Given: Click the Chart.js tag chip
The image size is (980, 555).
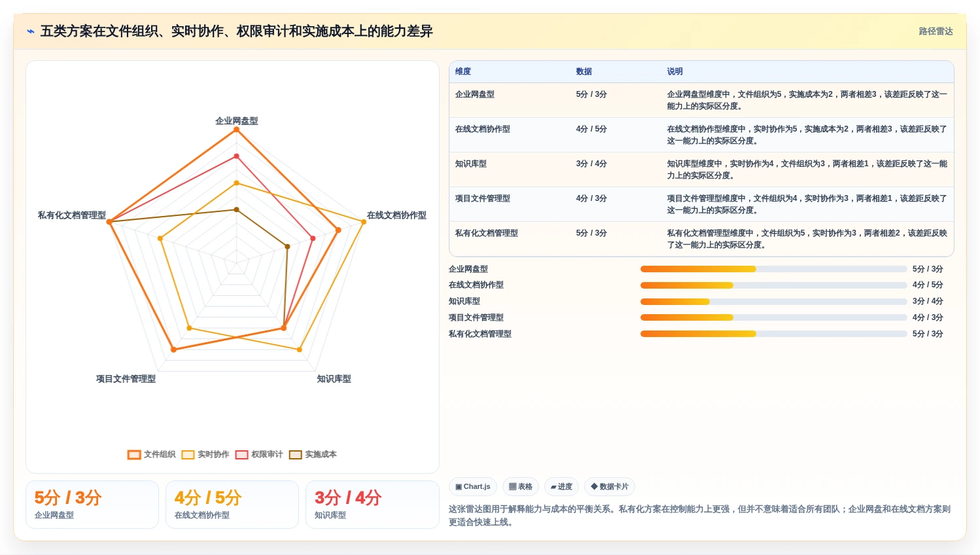Looking at the screenshot, I should click(x=473, y=487).
